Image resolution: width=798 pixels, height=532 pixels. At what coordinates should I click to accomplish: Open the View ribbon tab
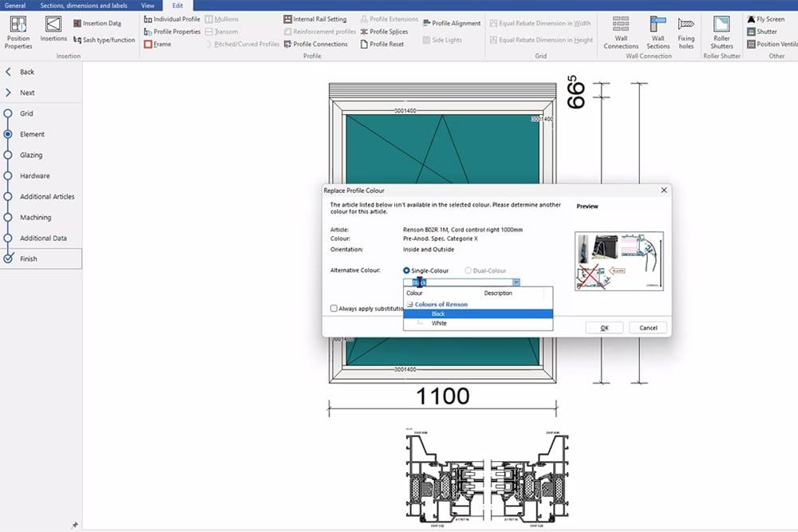tap(148, 5)
